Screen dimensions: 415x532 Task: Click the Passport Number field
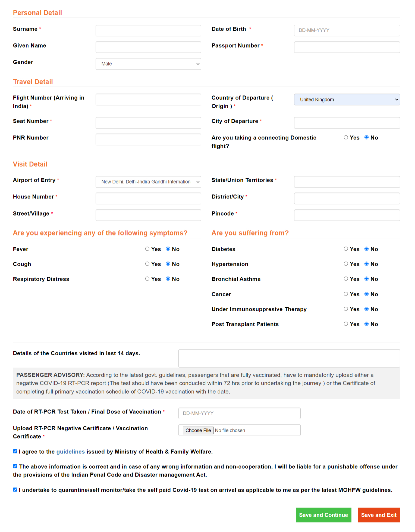click(347, 47)
